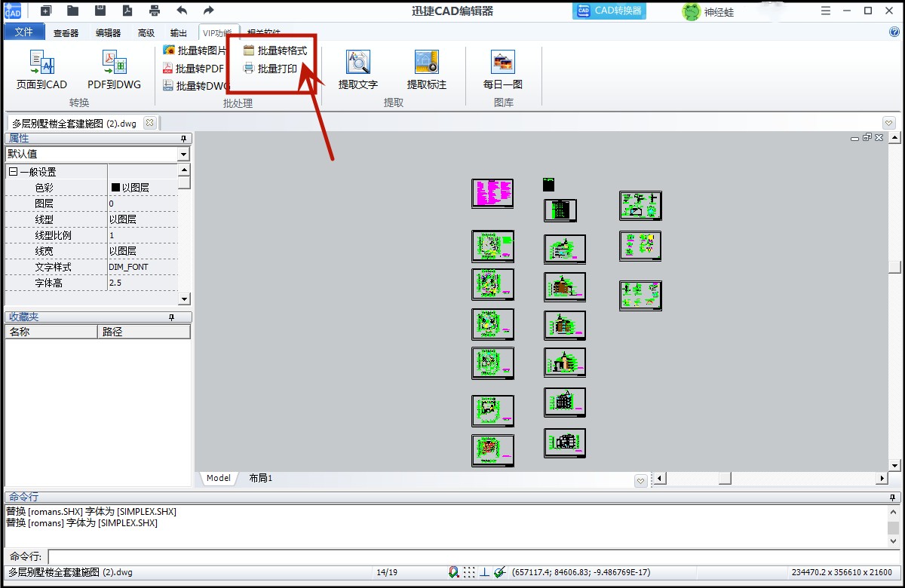Click the 字体高 value 2.5
Screen dimensions: 905x588
[143, 283]
